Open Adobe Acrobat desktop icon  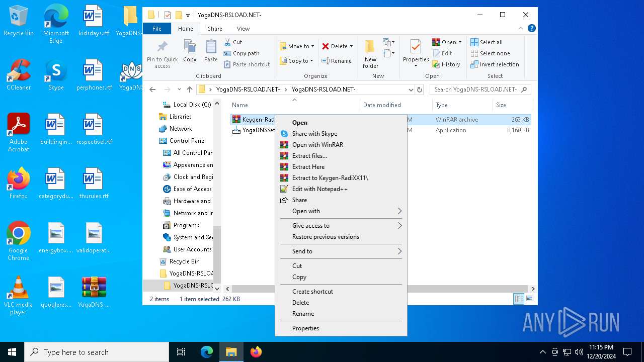(x=19, y=133)
